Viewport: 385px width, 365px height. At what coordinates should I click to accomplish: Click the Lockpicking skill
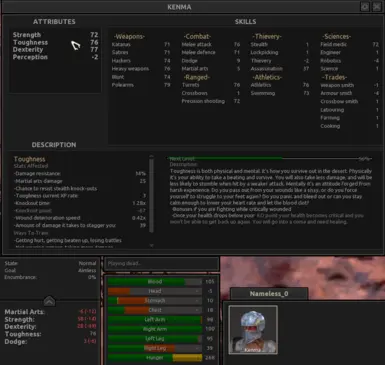tap(280, 52)
